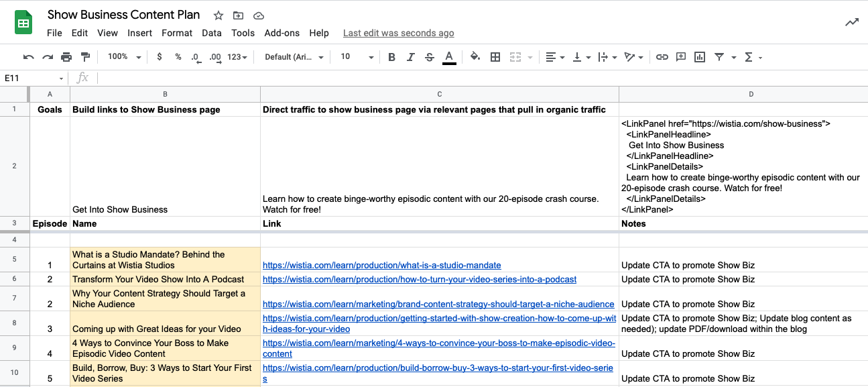
Task: Select cell 'Transform Your Video Show Into A Podcast'
Action: click(x=165, y=279)
